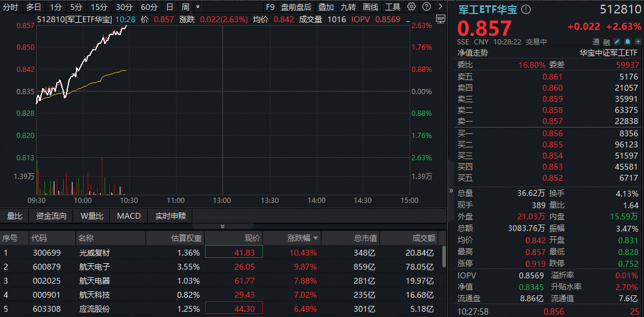Image resolution: width=644 pixels, height=317 pixels.
Task: Click the constituent list vertical scrollbar
Action: click(444, 256)
